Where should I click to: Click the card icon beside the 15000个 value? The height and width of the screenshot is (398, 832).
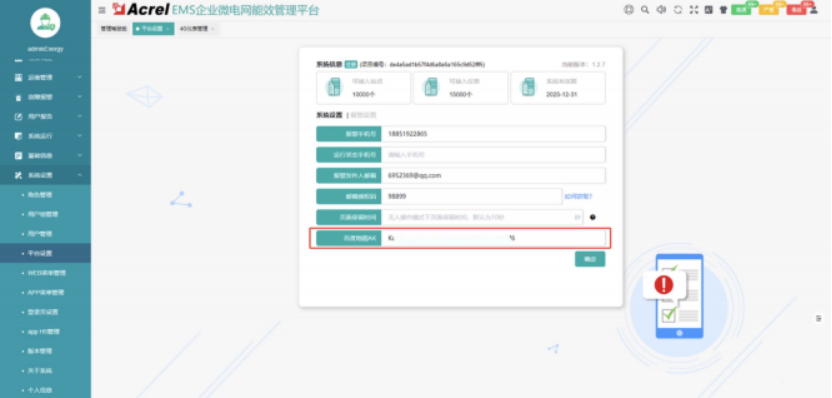431,87
